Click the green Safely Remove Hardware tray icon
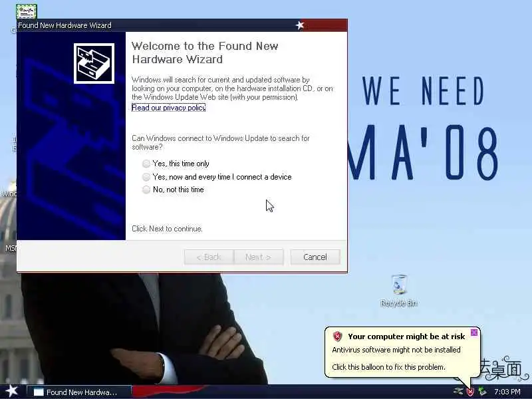The image size is (532, 399). pyautogui.click(x=481, y=392)
